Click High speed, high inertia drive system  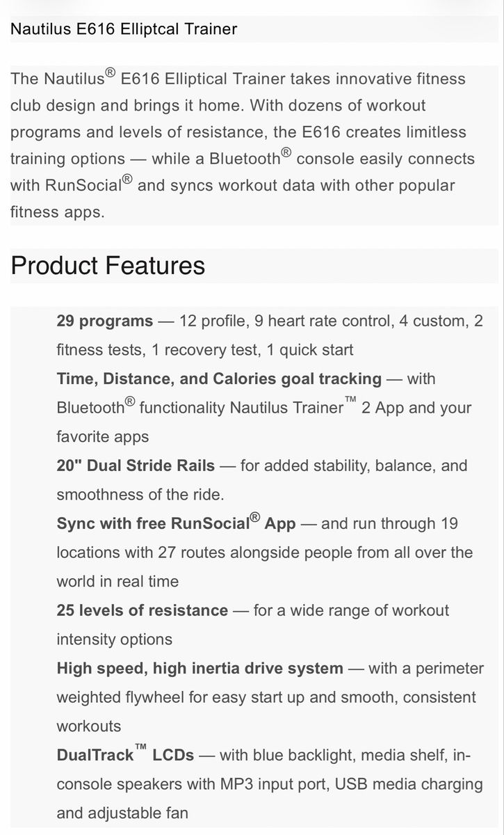(x=200, y=669)
